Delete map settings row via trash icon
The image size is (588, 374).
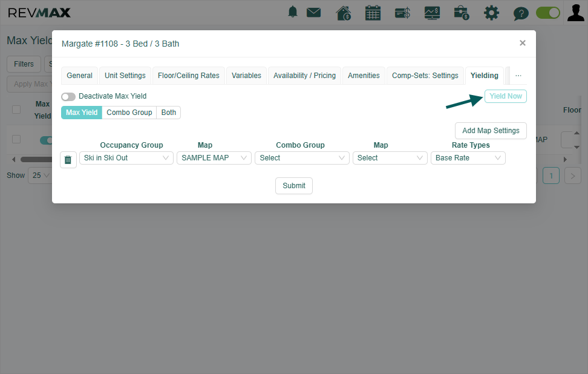[x=68, y=160]
